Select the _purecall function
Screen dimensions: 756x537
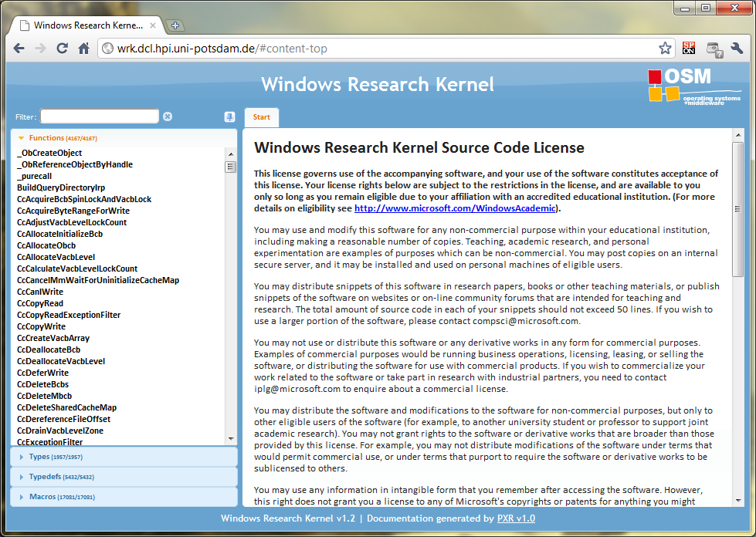click(34, 176)
